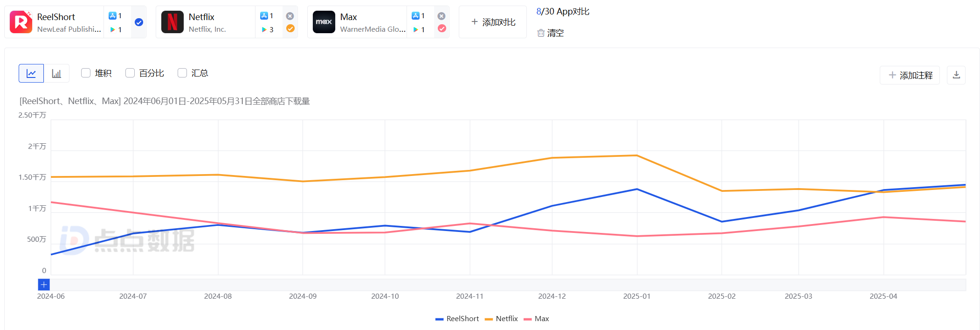The image size is (980, 330).
Task: Switch to bar chart view
Action: (x=56, y=73)
